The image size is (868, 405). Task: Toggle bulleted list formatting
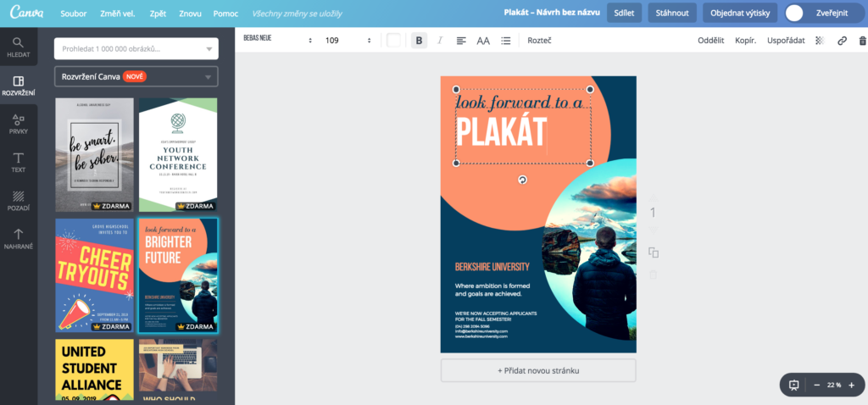[505, 41]
